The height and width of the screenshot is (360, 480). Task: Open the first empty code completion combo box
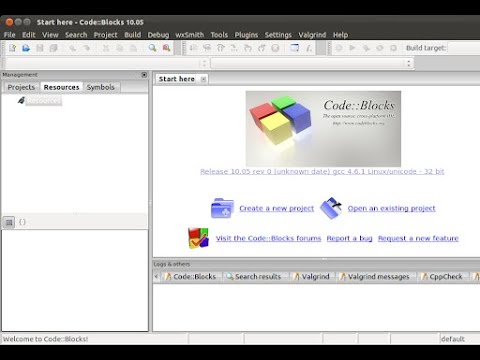click(x=106, y=63)
